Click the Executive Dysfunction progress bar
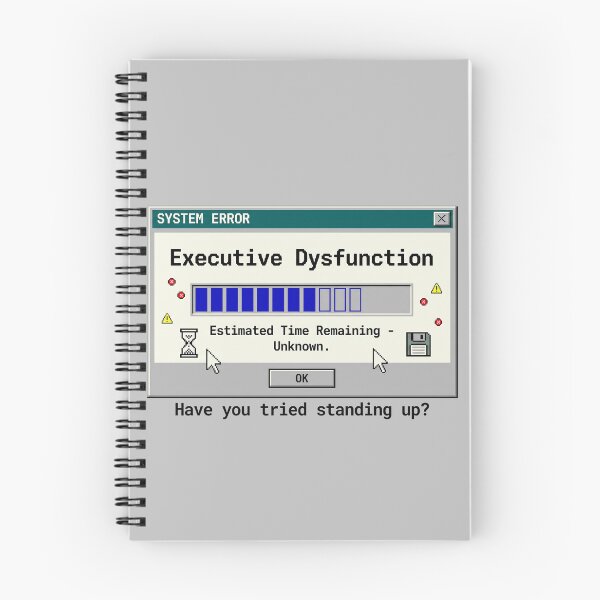This screenshot has width=600, height=600. (x=302, y=300)
